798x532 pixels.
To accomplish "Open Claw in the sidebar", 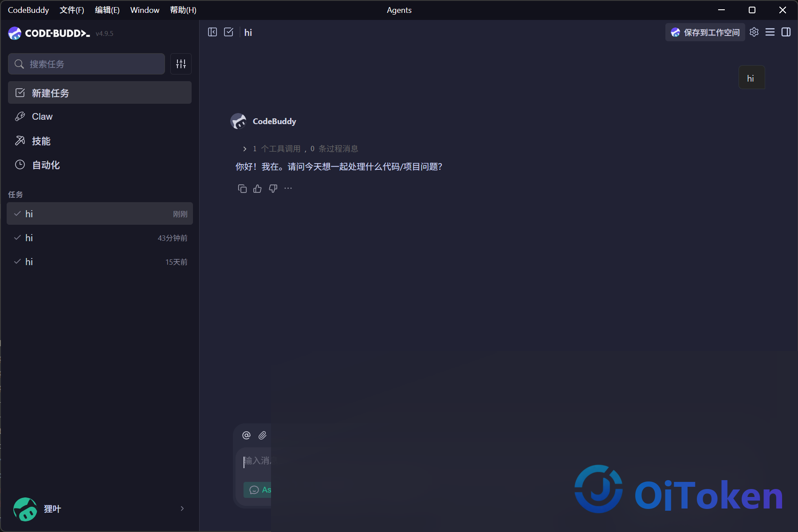I will pyautogui.click(x=100, y=117).
